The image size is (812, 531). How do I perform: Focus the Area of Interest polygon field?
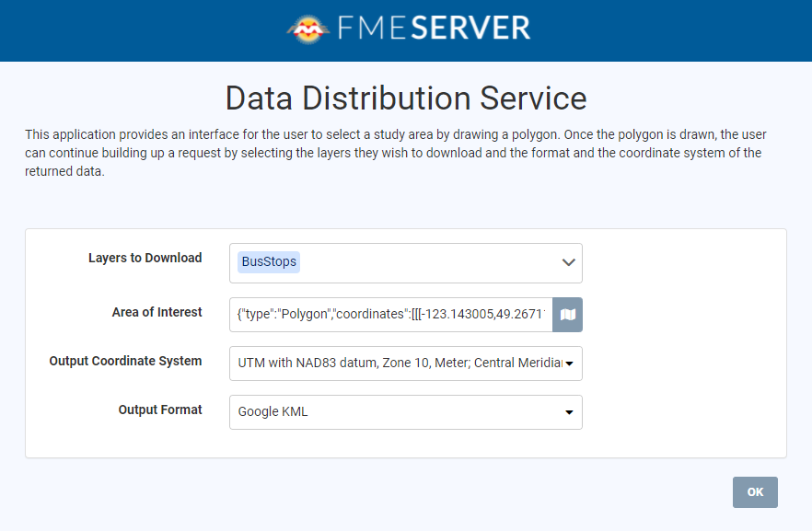391,315
